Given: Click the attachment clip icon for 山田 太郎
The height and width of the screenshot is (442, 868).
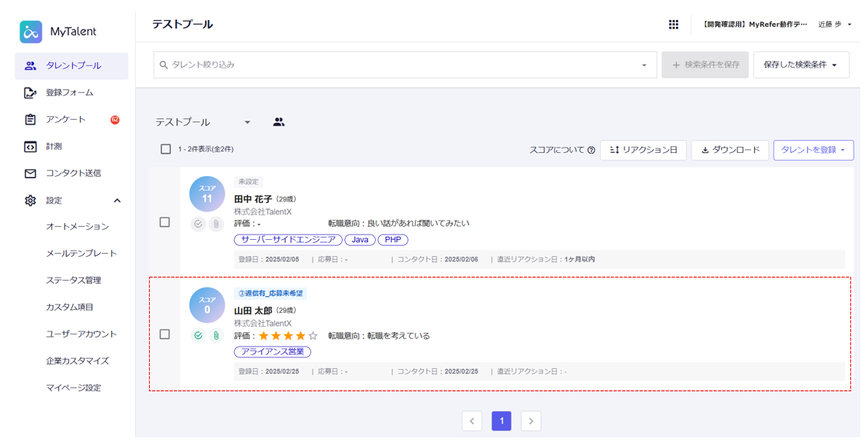Looking at the screenshot, I should pyautogui.click(x=216, y=336).
